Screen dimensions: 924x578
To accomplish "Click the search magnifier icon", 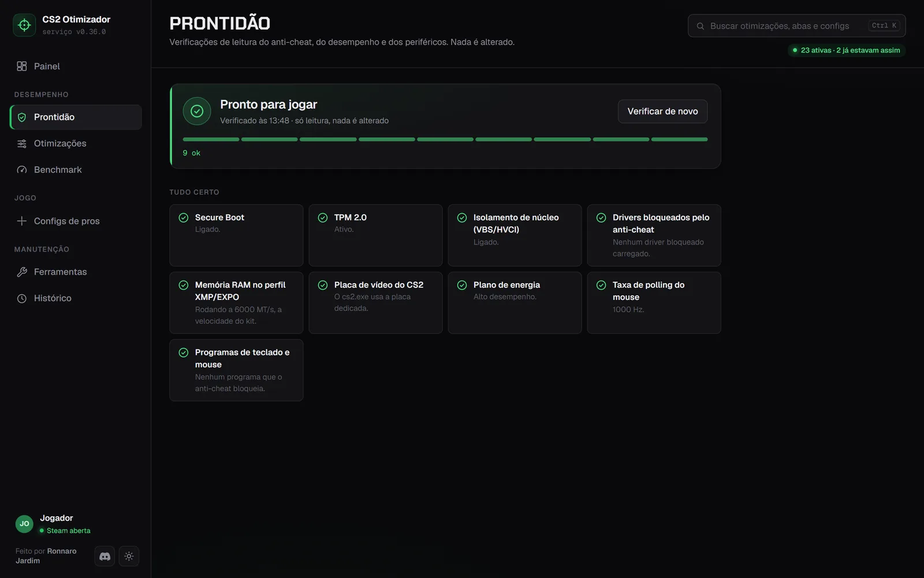I will pyautogui.click(x=700, y=26).
